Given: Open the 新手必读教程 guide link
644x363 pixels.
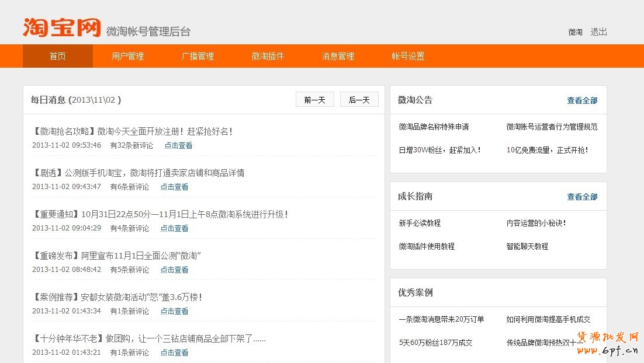Looking at the screenshot, I should click(420, 223).
